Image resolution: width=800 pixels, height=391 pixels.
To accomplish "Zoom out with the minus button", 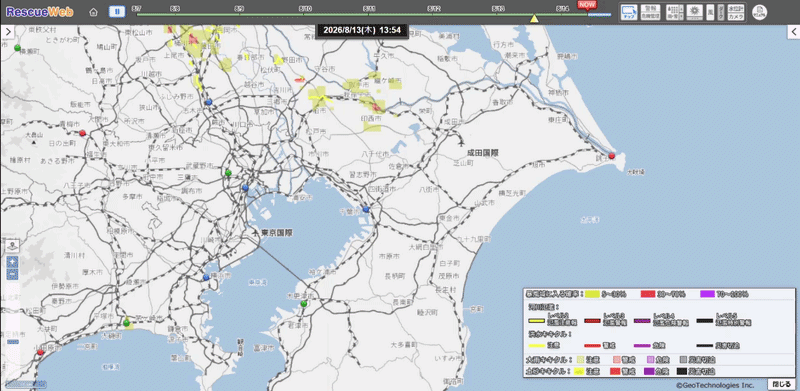I will tap(13, 274).
